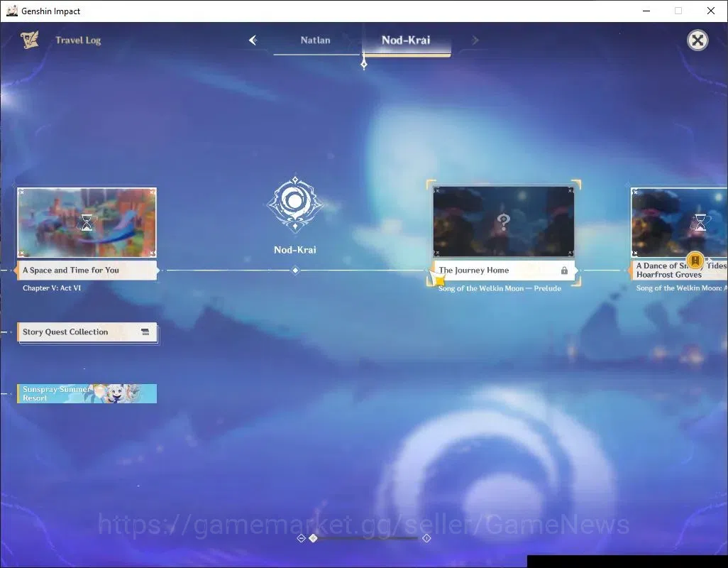Click the Nod-Krai region emblem
728x568 pixels.
(295, 202)
